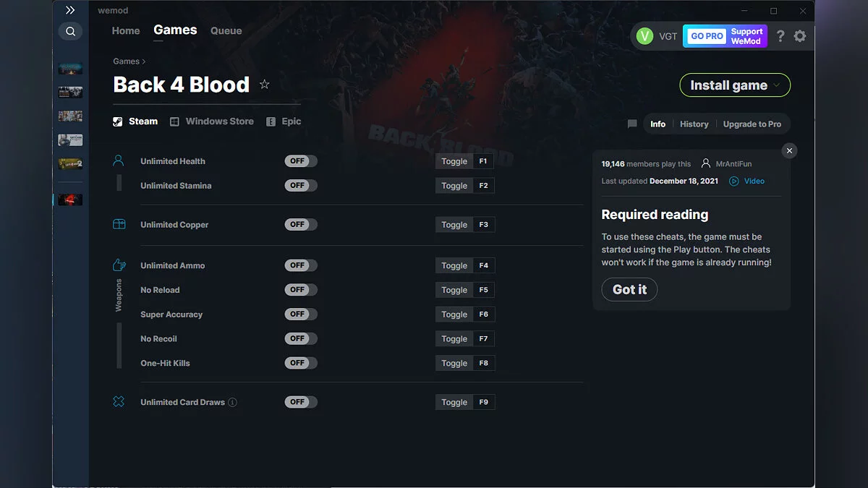Viewport: 868px width, 488px height.
Task: Select the Health category person icon
Action: point(118,160)
